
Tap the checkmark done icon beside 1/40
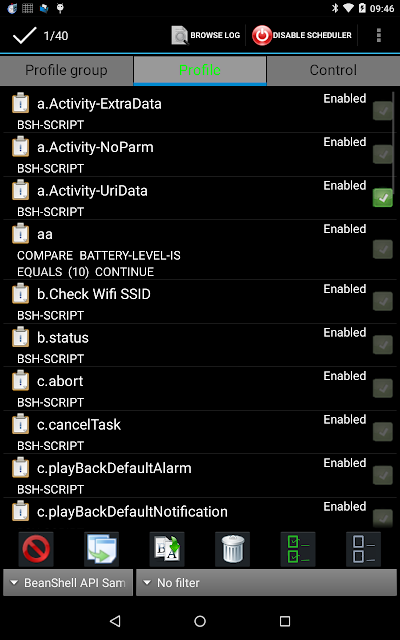(24, 36)
